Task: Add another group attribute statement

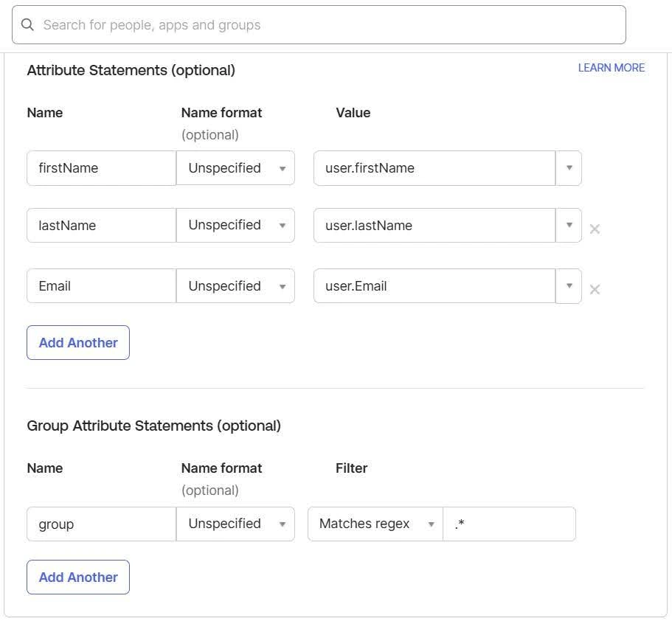Action: pos(78,577)
